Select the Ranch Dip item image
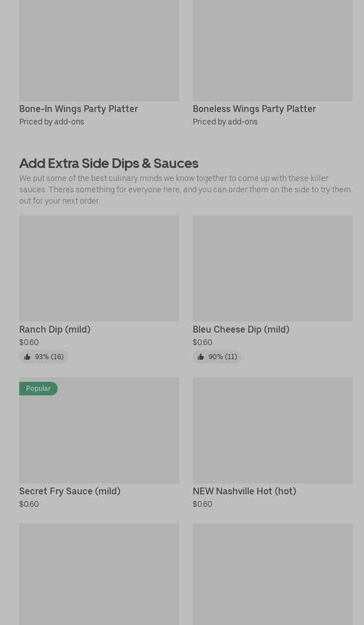This screenshot has height=625, width=364. (99, 268)
